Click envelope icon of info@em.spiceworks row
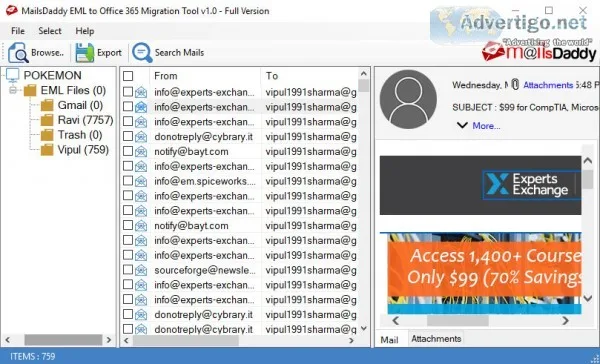The height and width of the screenshot is (364, 600). (x=141, y=181)
